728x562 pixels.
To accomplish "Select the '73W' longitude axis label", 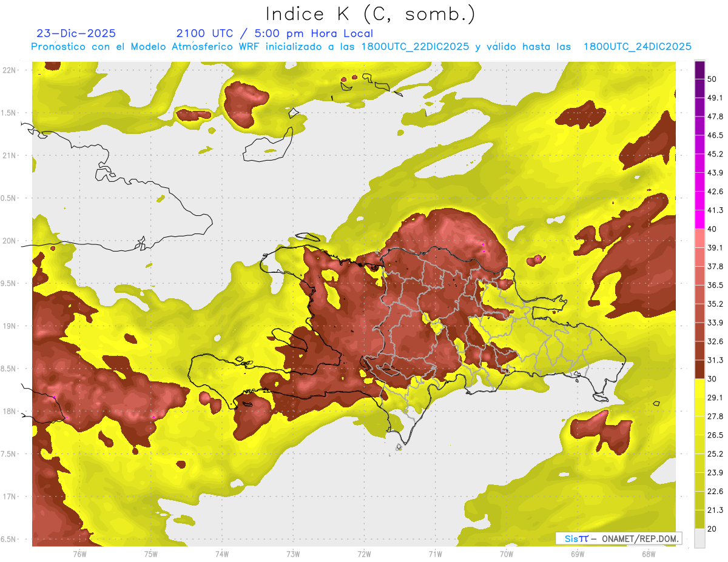I will pyautogui.click(x=293, y=554).
